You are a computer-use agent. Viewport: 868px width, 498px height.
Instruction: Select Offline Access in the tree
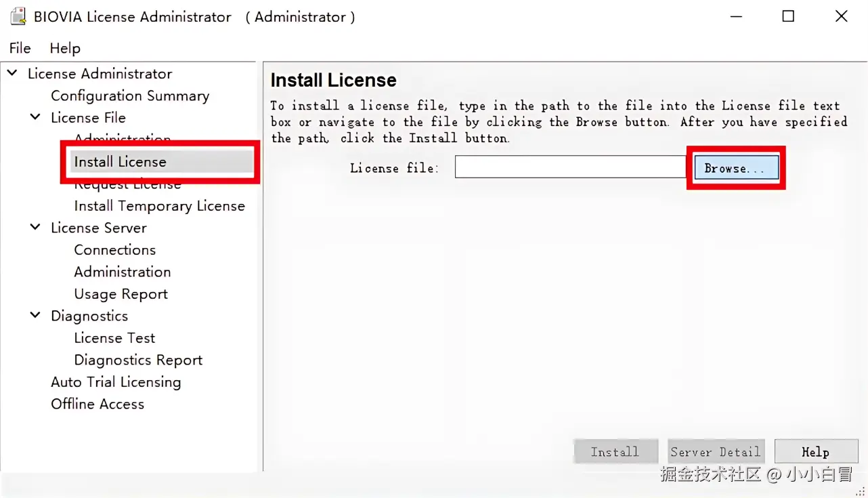pyautogui.click(x=97, y=404)
